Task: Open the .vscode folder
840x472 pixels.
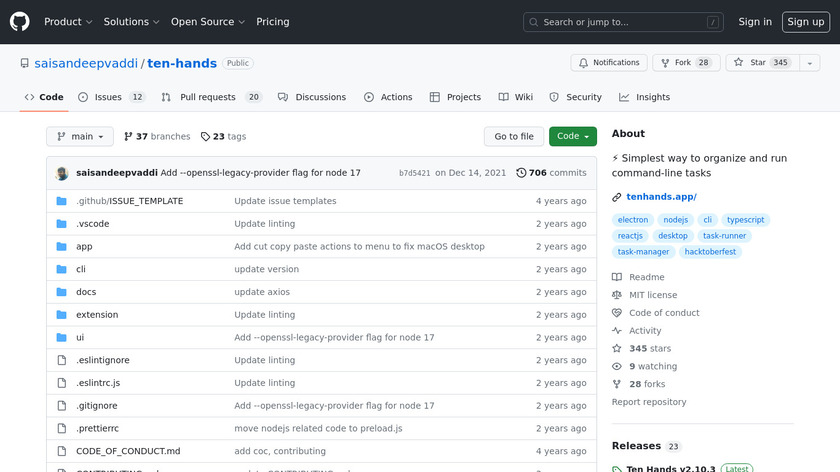Action: pos(92,224)
